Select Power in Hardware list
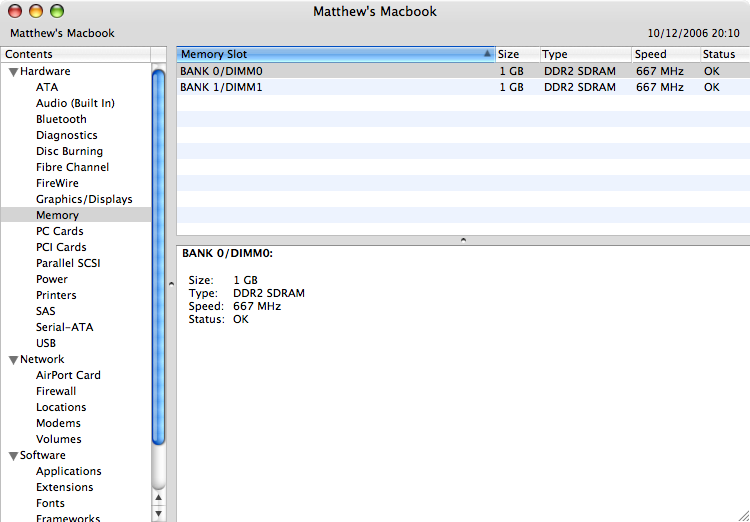This screenshot has width=750, height=522. pyautogui.click(x=52, y=279)
